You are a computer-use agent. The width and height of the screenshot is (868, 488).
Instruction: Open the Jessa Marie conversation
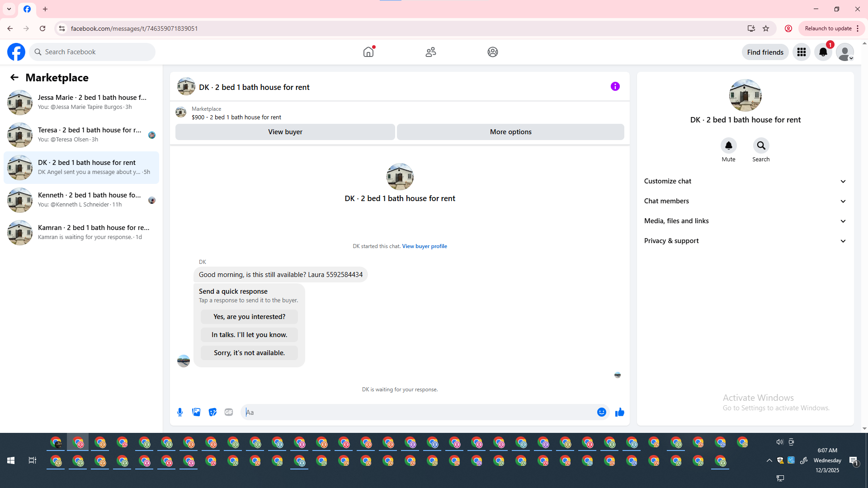pyautogui.click(x=81, y=102)
